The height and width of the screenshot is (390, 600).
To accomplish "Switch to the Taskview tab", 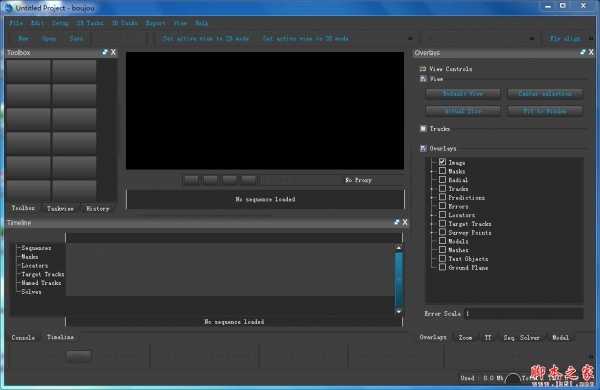I will click(60, 209).
